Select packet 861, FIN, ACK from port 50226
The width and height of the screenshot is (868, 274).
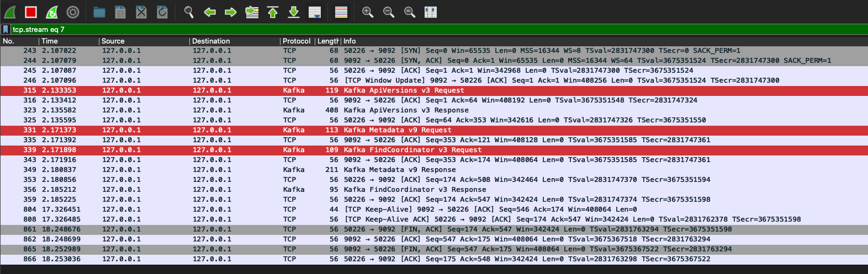click(x=434, y=229)
